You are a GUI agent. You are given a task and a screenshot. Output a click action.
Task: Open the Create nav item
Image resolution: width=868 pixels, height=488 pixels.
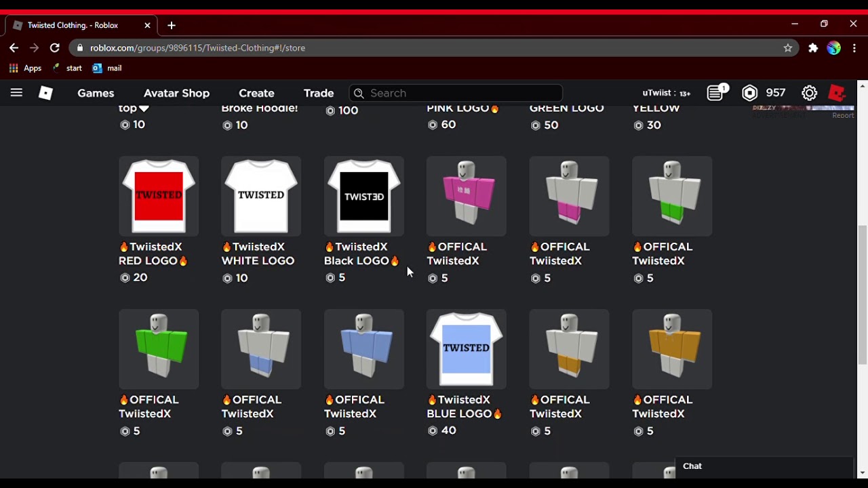256,93
